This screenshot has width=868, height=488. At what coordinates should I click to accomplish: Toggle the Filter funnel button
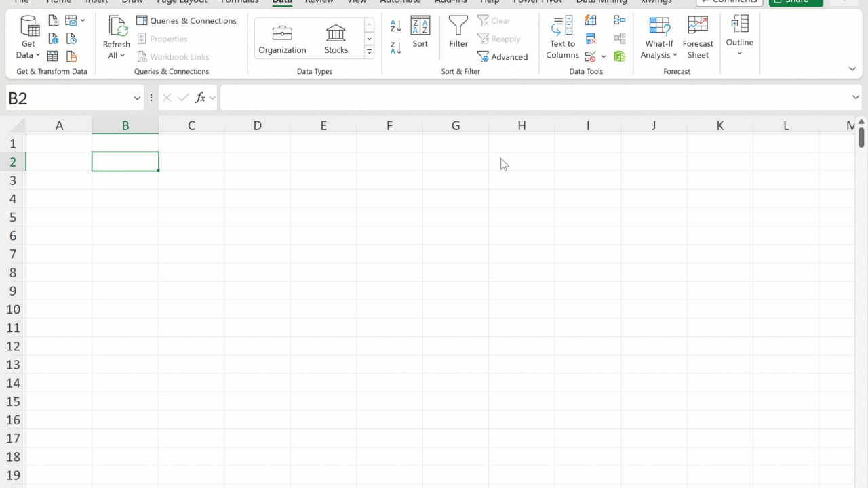tap(458, 32)
